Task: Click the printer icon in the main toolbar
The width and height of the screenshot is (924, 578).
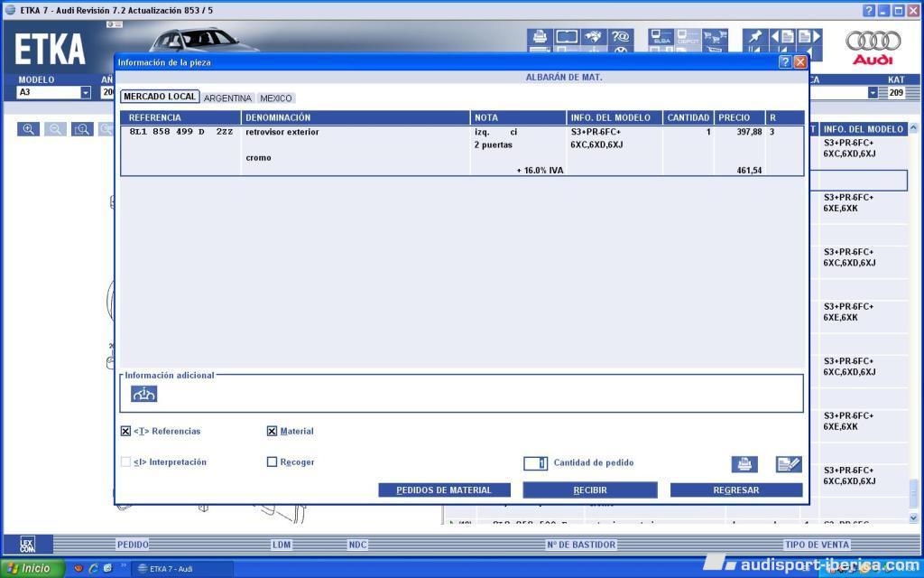Action: coord(540,37)
